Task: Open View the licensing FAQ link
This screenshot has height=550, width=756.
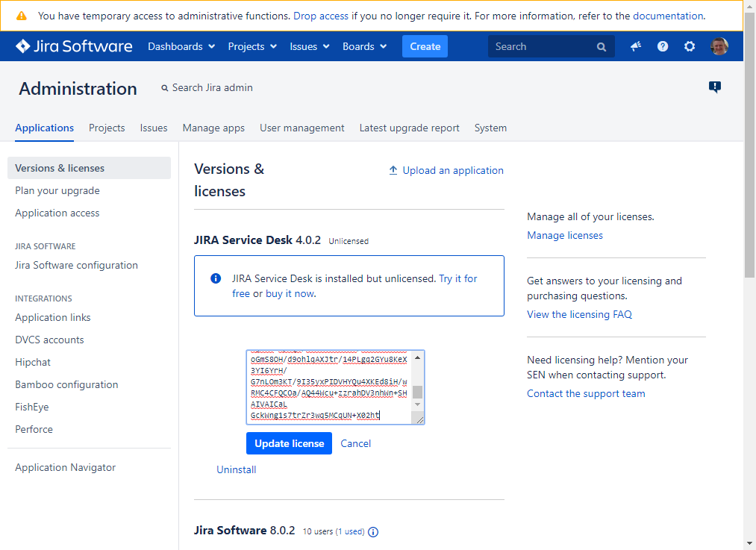Action: coord(579,314)
